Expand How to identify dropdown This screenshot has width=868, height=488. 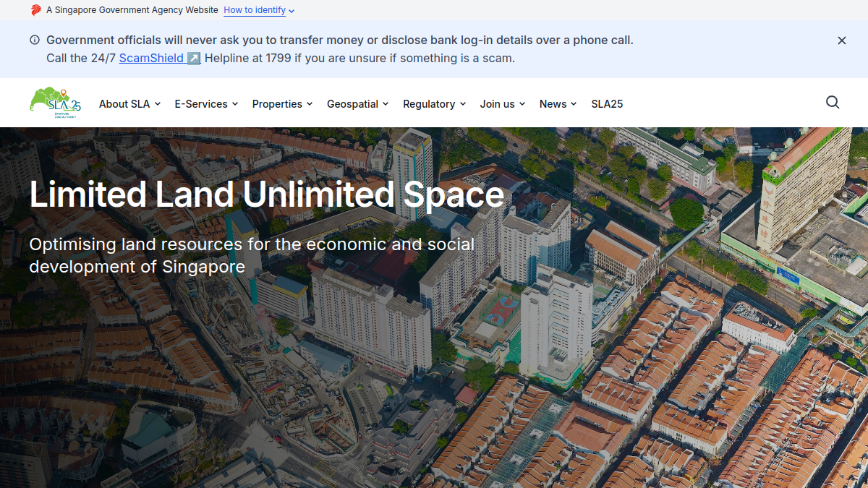[259, 10]
